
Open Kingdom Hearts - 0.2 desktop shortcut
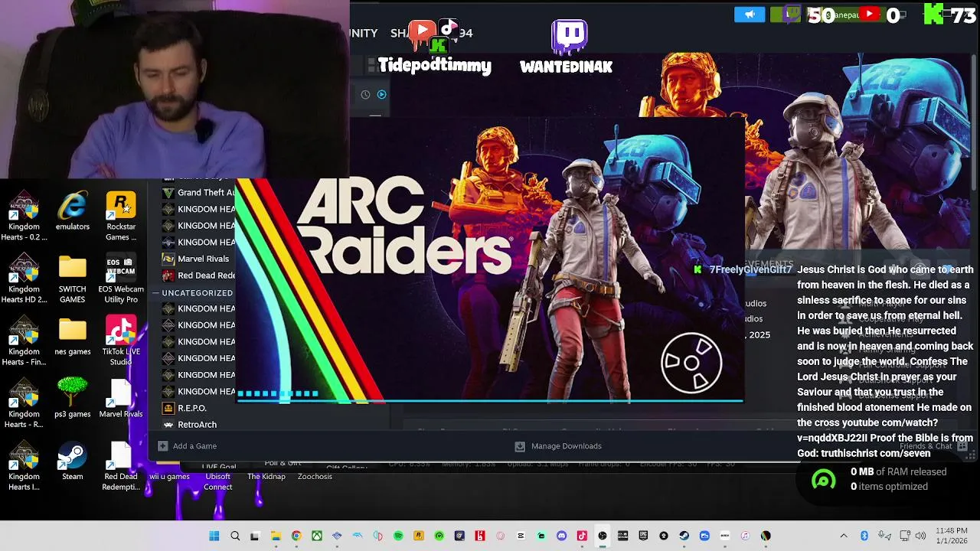24,217
